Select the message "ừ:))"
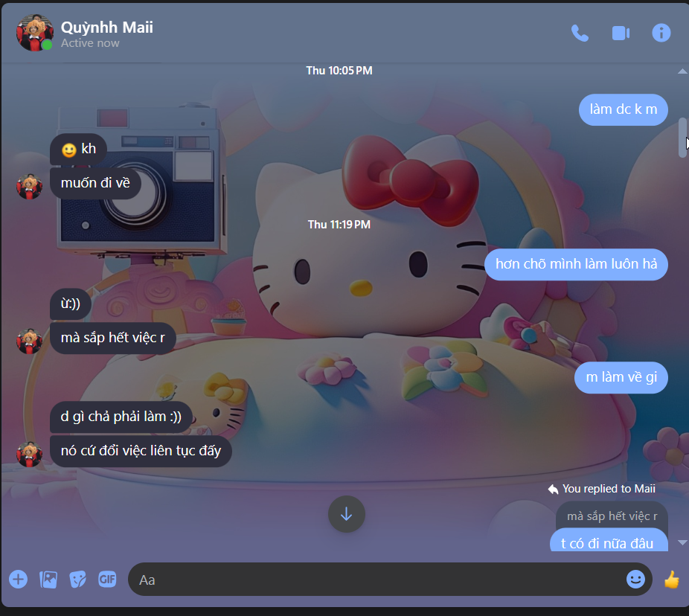The width and height of the screenshot is (689, 616). [x=70, y=304]
